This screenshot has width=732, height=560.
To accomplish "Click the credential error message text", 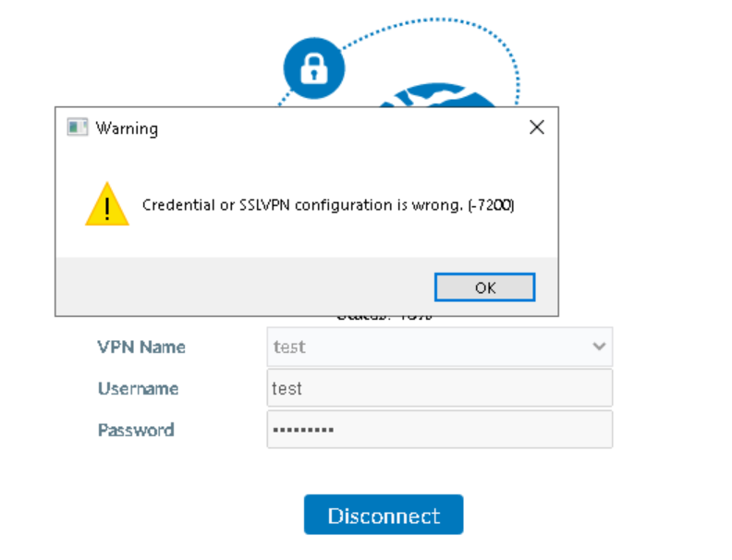I will (x=328, y=205).
